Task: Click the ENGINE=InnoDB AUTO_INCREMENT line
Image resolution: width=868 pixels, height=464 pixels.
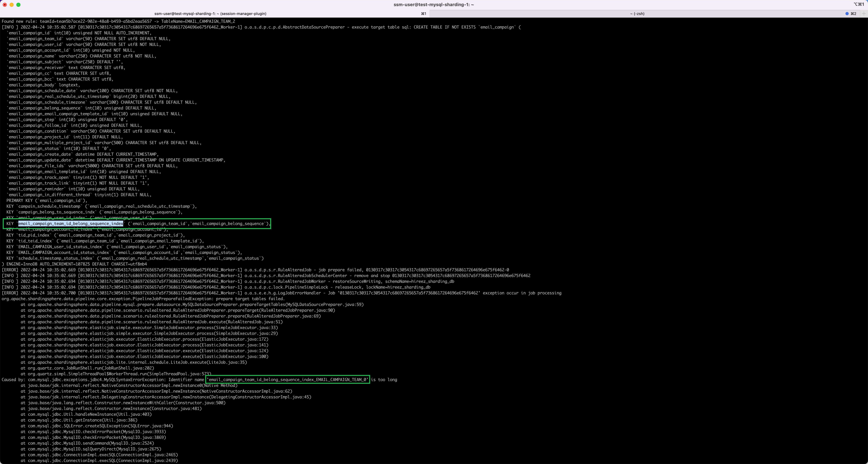Action: coord(74,264)
